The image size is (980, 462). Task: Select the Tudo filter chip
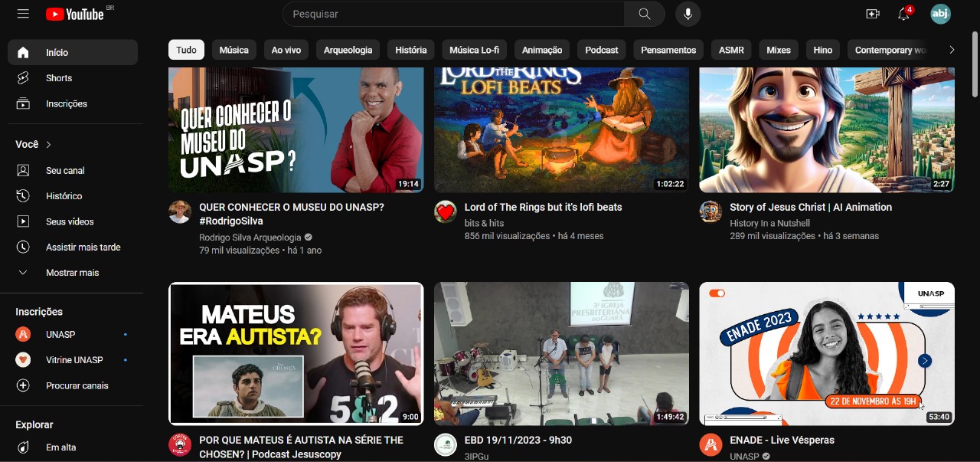(x=186, y=50)
